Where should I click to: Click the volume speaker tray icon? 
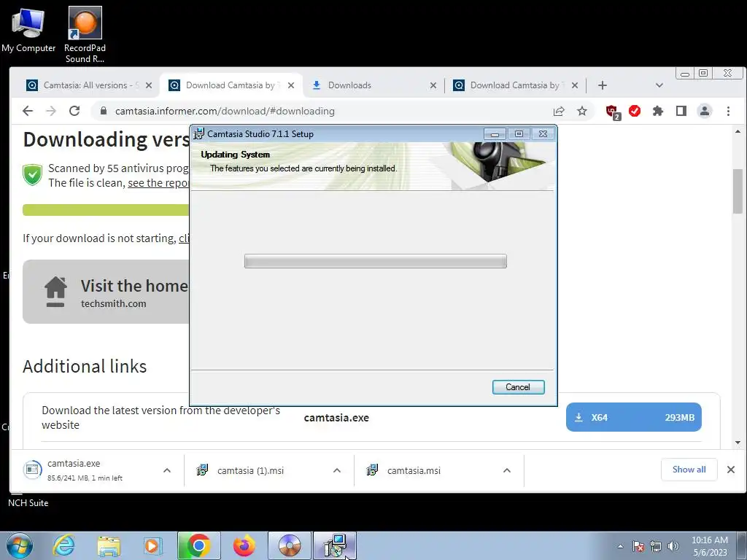click(673, 546)
